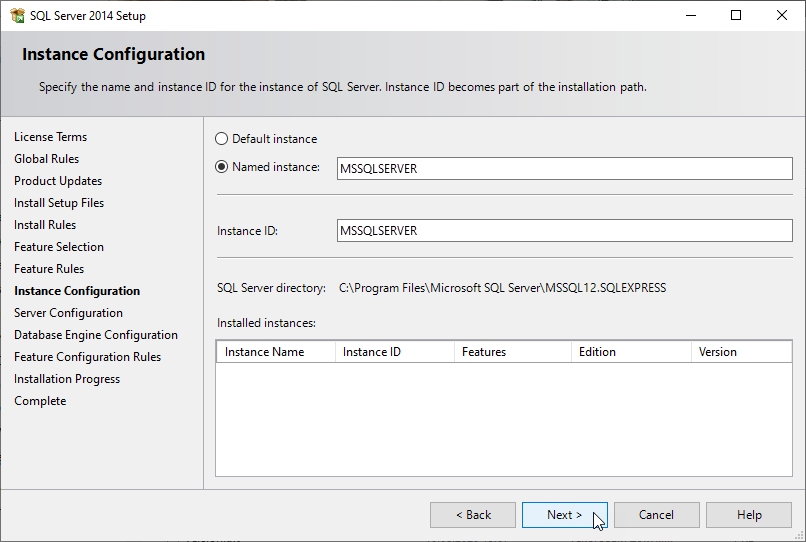806x542 pixels.
Task: Open Help for this setup page
Action: [x=749, y=515]
